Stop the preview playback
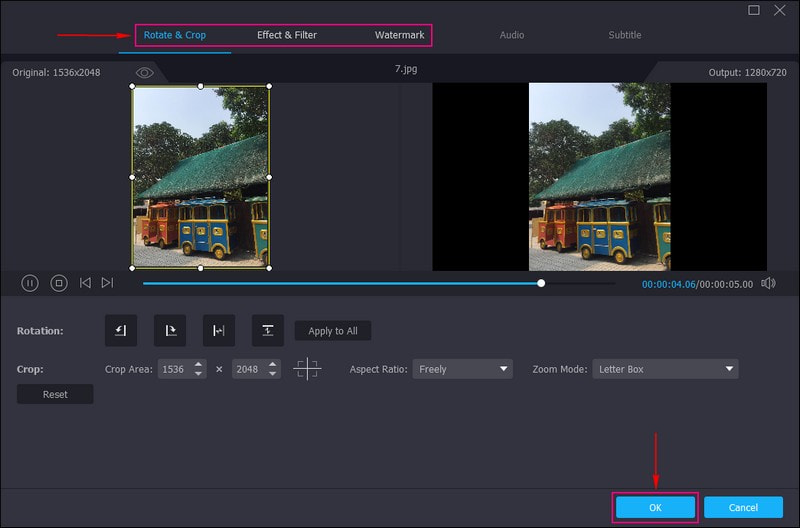 59,283
